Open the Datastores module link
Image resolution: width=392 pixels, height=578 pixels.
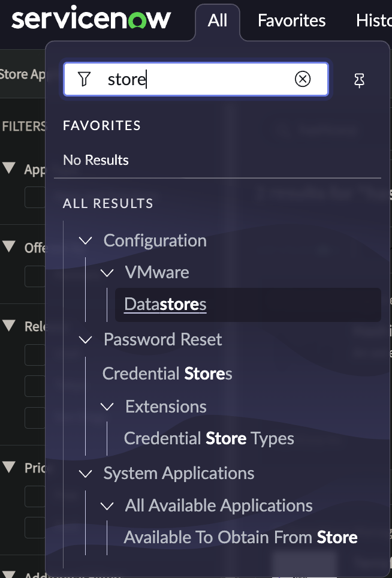pos(165,305)
